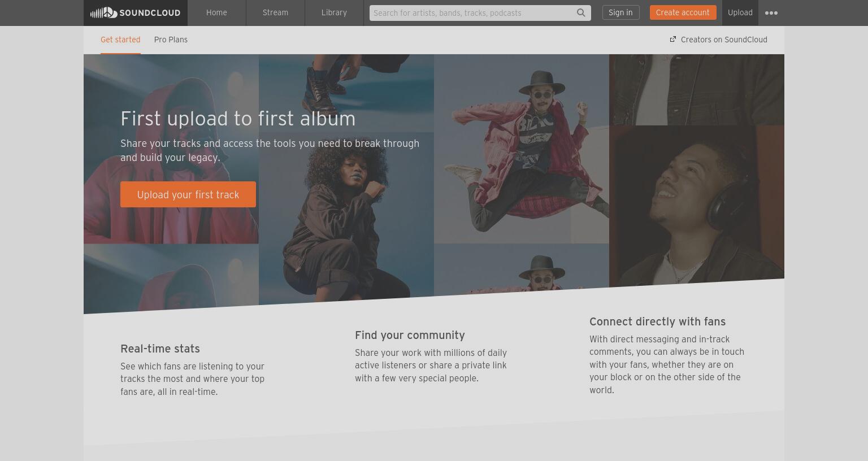Open the three-dots more menu
This screenshot has width=868, height=461.
(x=771, y=12)
